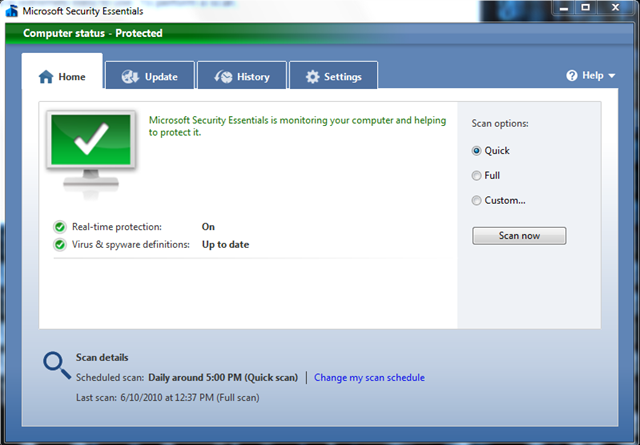
Task: Maximize the Security Essentials window
Action: pos(585,8)
